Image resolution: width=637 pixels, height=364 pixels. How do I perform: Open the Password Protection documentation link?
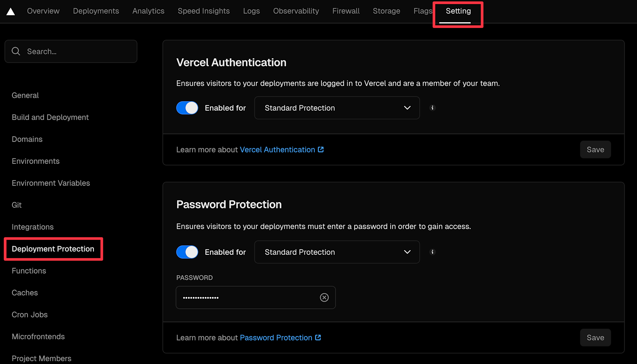(x=276, y=338)
